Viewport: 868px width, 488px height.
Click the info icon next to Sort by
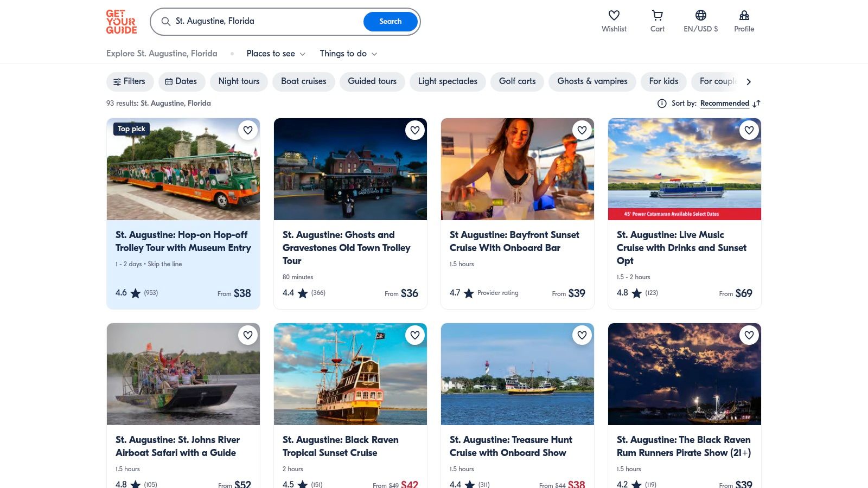tap(662, 103)
